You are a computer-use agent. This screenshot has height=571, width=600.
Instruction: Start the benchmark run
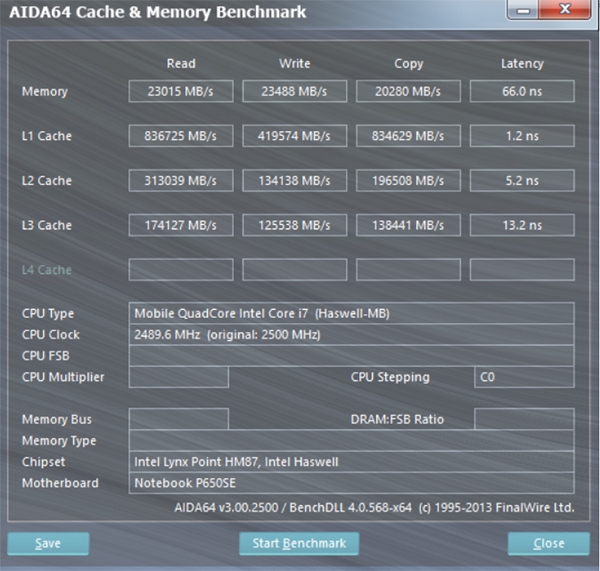299,543
